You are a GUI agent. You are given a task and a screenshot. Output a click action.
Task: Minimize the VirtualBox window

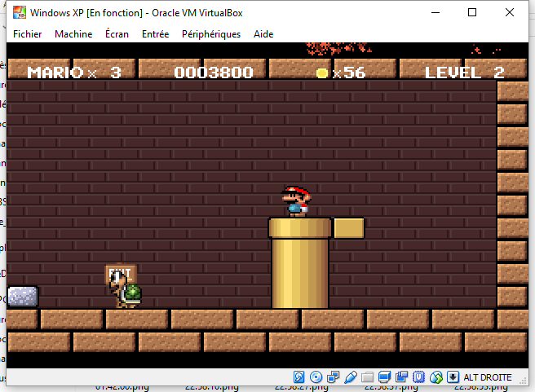tap(436, 12)
